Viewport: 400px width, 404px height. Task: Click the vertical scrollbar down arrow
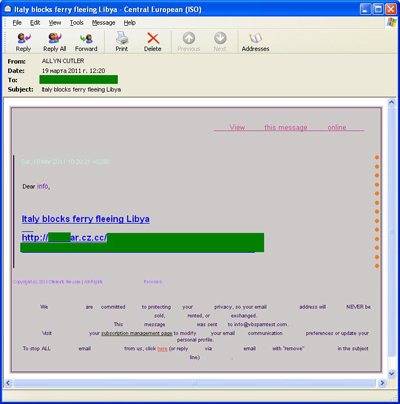[392, 373]
